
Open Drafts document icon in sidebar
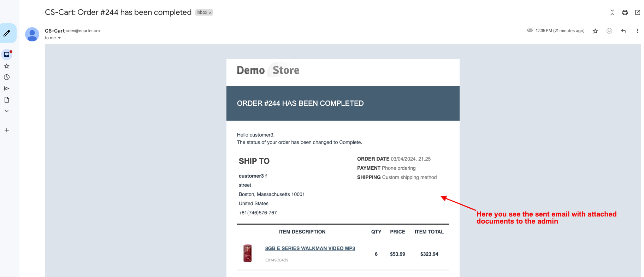point(7,100)
